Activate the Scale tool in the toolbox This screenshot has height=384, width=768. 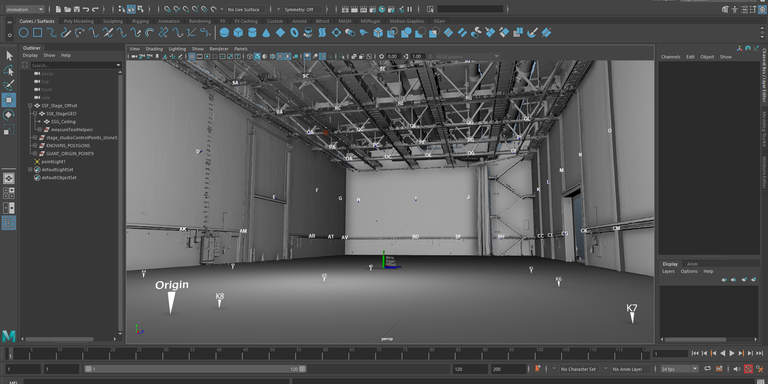tap(9, 129)
